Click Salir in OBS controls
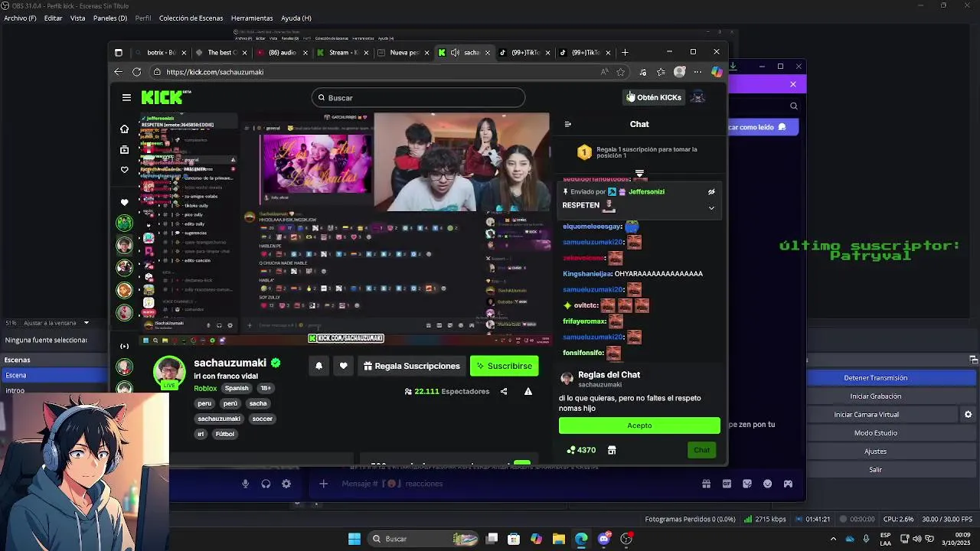980x551 pixels. pos(875,470)
